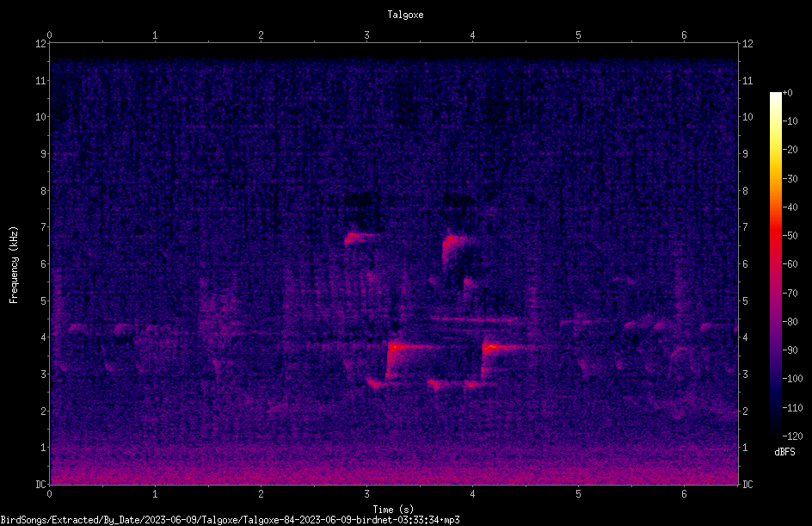Click the "0" tick on the bottom time axis
Screen dimensions: 812x526
(x=49, y=494)
